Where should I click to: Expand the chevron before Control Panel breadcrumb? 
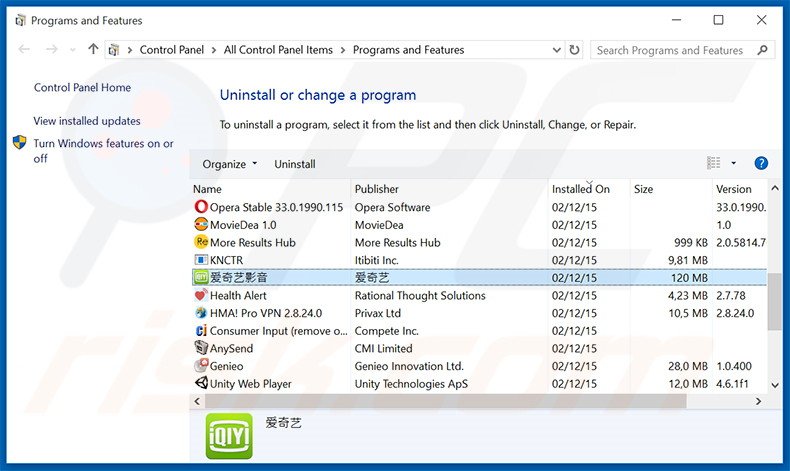pyautogui.click(x=130, y=50)
